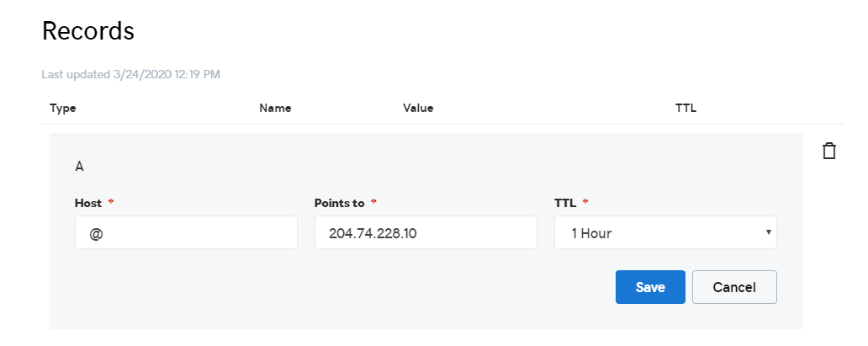Click the A record type label
This screenshot has height=346, width=868.
coord(79,167)
